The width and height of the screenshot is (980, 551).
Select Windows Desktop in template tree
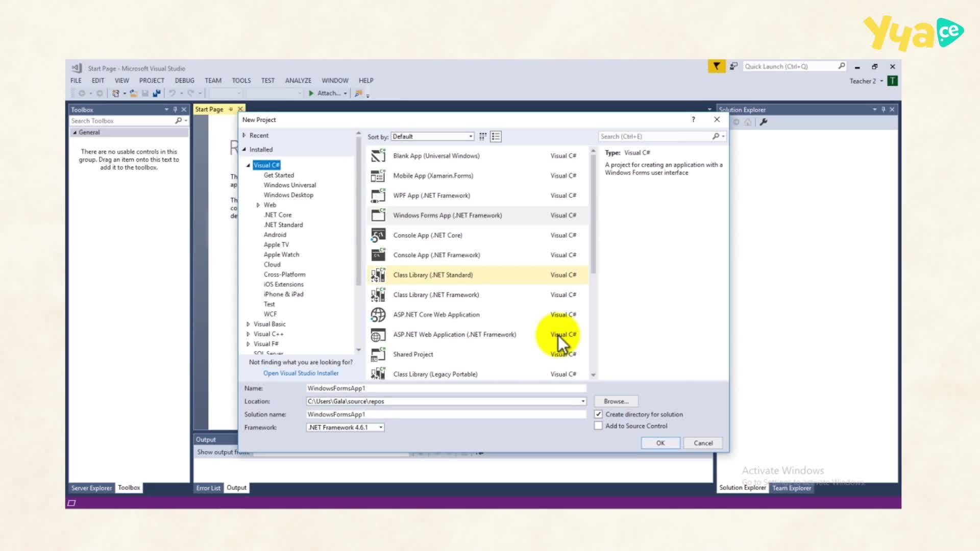point(288,195)
